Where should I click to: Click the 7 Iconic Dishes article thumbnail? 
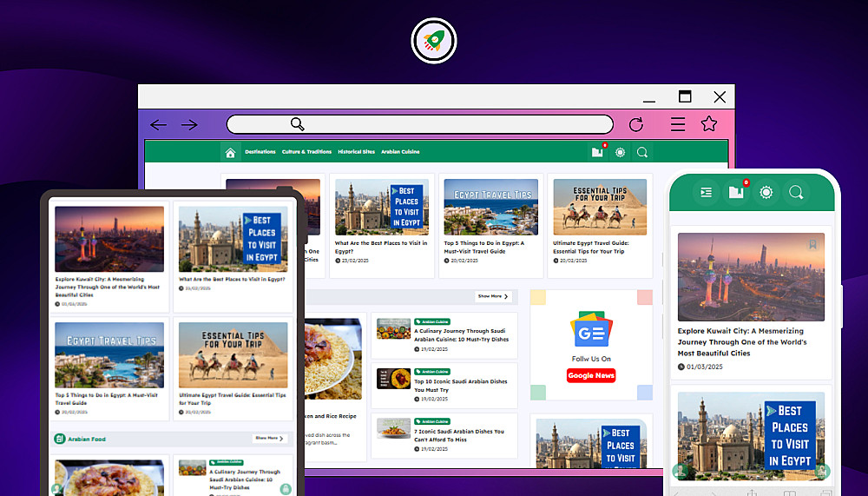pyautogui.click(x=393, y=428)
